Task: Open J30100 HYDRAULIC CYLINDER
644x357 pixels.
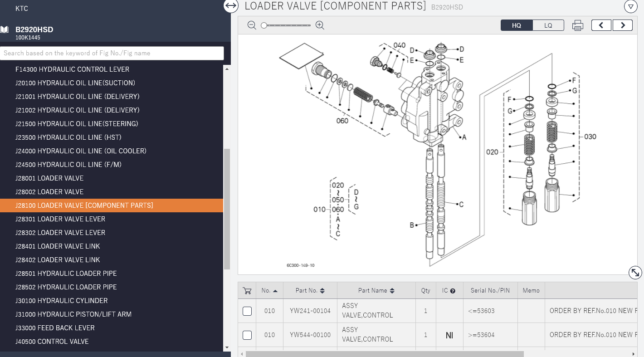Action: pos(112,301)
